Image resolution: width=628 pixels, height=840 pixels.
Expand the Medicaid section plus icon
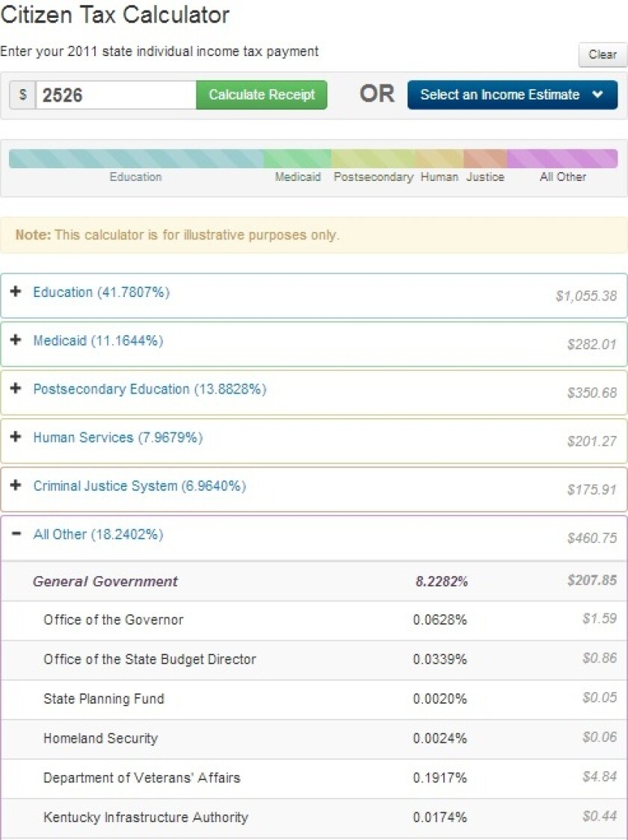click(x=16, y=340)
